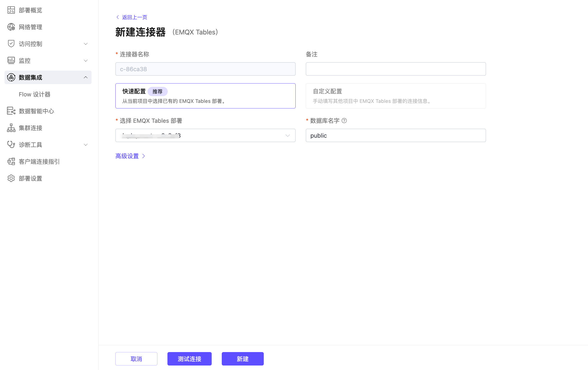Click the 部署设置 gear icon
The image size is (588, 370).
[x=11, y=178]
